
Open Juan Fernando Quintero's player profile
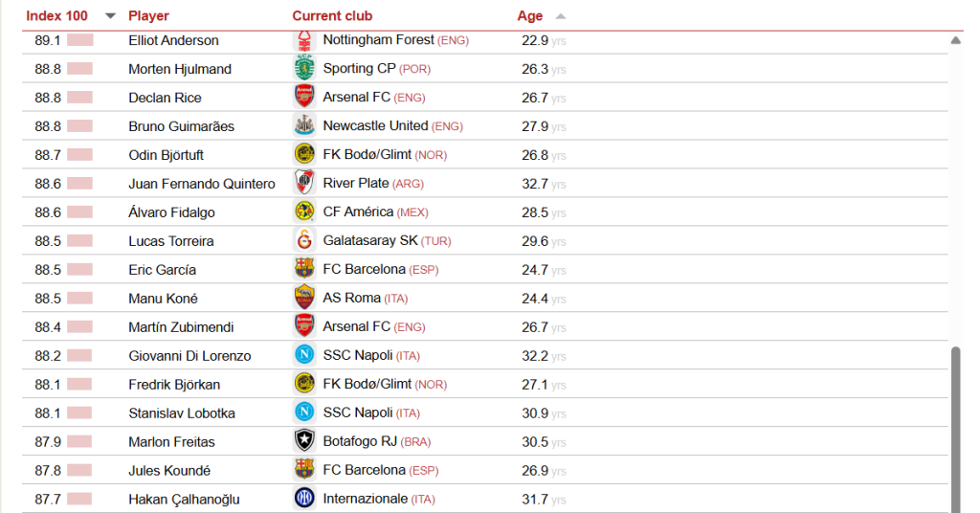tap(201, 184)
